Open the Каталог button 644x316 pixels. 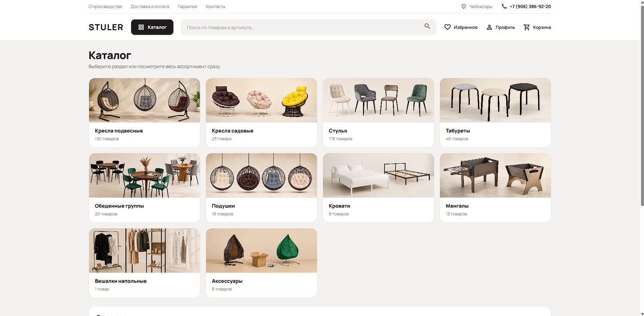(x=152, y=27)
